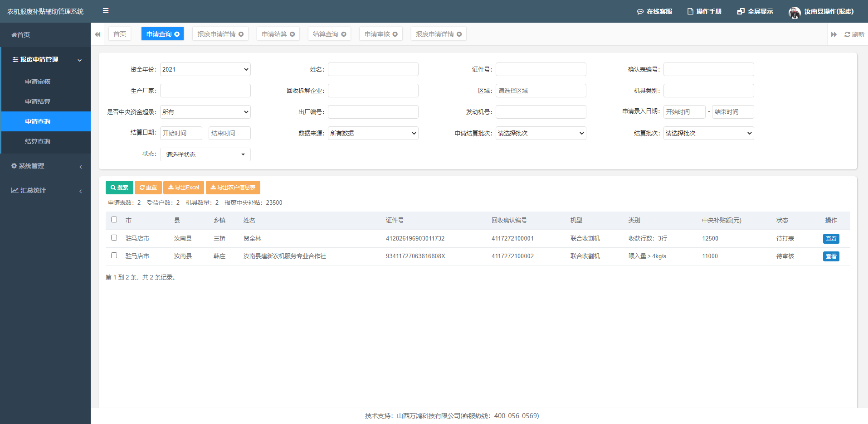Open the 资金年份 dropdown showing 2021
Screen dimensions: 868x424
[x=205, y=69]
